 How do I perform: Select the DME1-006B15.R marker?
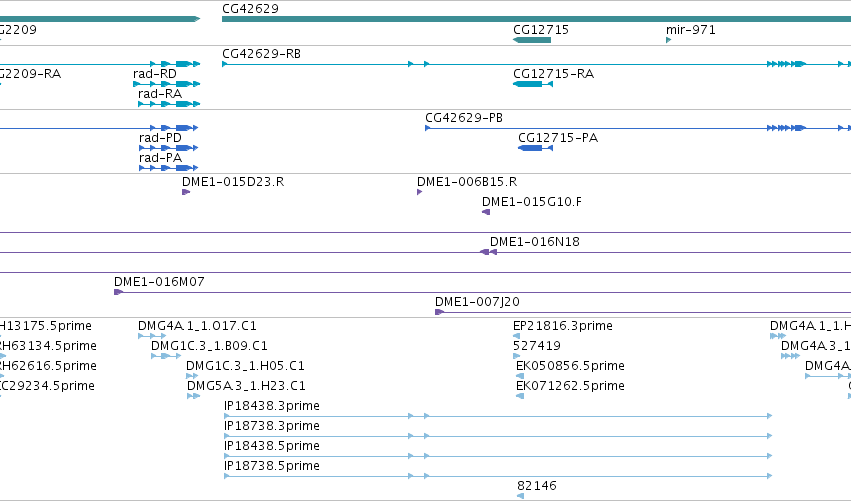tap(420, 192)
